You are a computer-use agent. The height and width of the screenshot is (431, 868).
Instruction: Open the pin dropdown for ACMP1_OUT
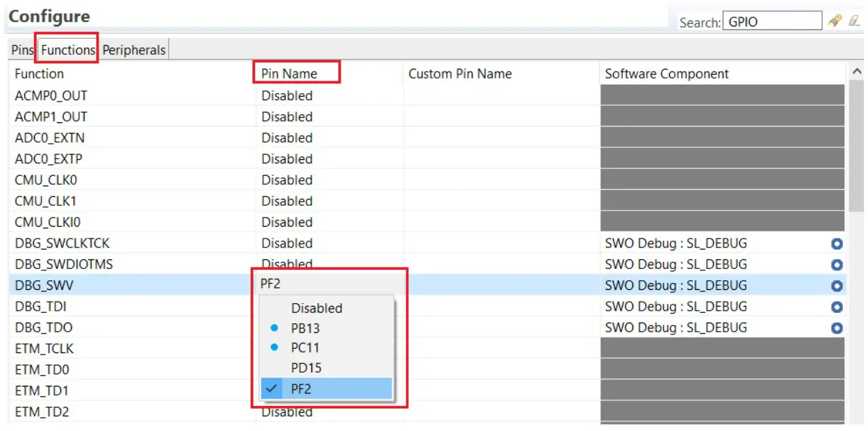pos(287,116)
